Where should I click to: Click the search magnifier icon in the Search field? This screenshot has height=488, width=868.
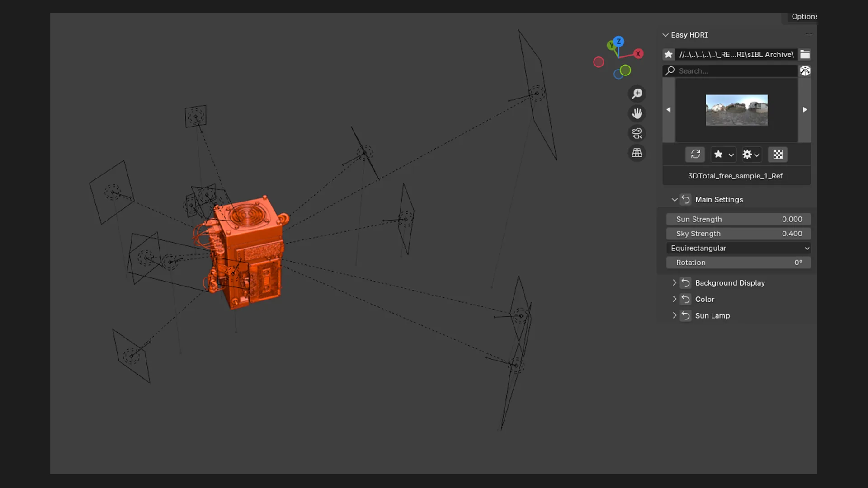tap(670, 71)
